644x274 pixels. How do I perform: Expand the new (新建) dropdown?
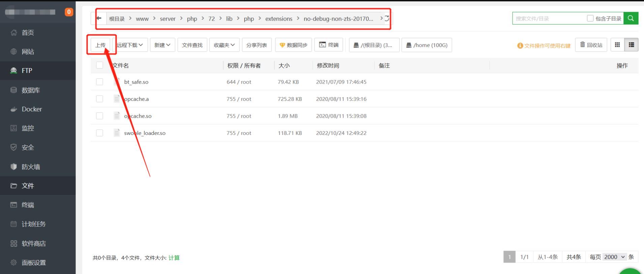pyautogui.click(x=162, y=45)
